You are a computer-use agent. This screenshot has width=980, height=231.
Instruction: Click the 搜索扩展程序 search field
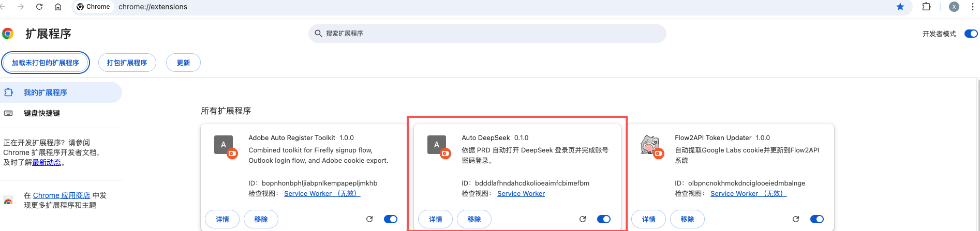point(486,34)
